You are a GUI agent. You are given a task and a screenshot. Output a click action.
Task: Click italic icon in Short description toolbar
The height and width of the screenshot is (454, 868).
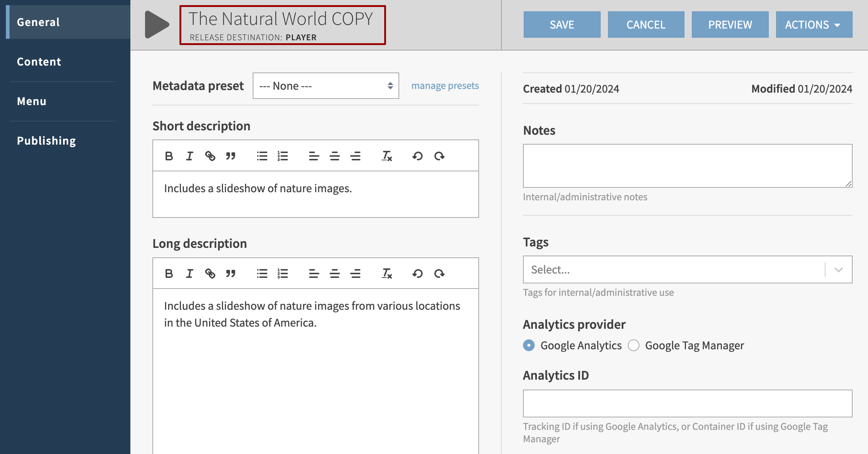tap(189, 156)
